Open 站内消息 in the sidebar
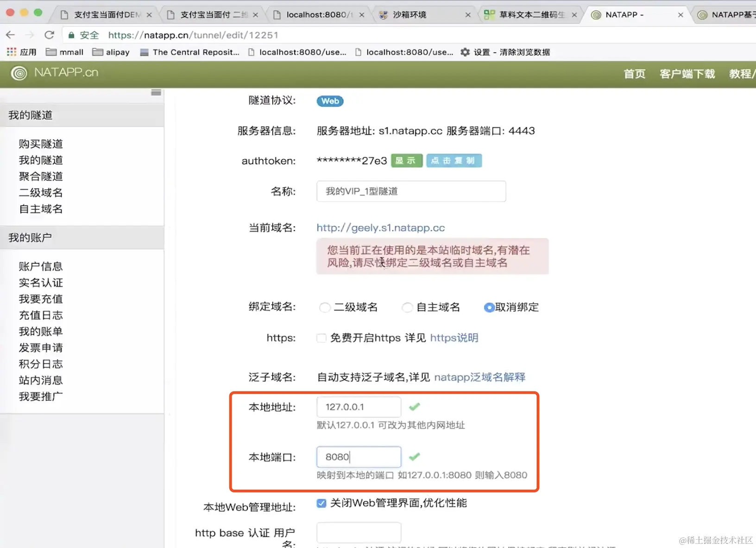756x548 pixels. 41,380
